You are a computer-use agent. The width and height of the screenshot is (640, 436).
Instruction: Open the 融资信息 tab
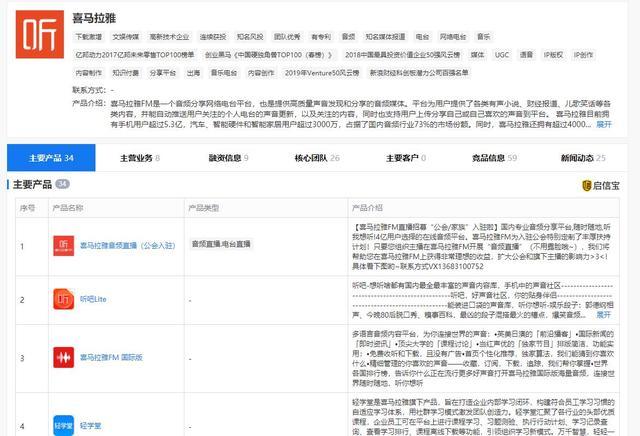(228, 158)
